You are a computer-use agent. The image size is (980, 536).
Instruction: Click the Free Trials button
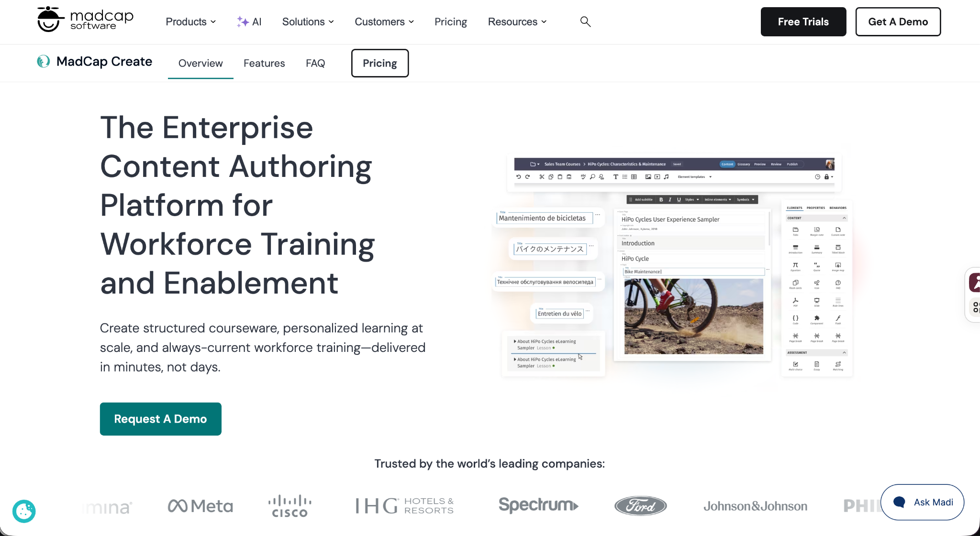(x=803, y=22)
